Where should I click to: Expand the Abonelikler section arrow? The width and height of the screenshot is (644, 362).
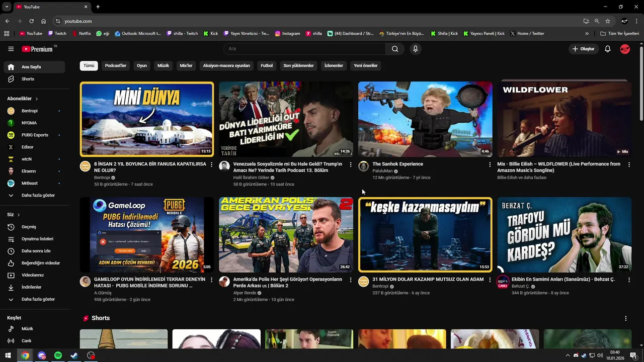coord(36,99)
